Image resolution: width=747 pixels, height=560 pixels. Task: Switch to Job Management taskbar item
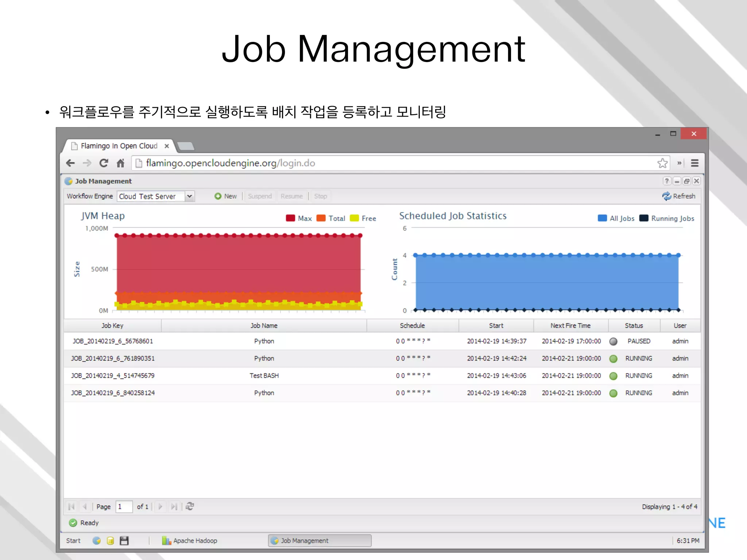[320, 541]
